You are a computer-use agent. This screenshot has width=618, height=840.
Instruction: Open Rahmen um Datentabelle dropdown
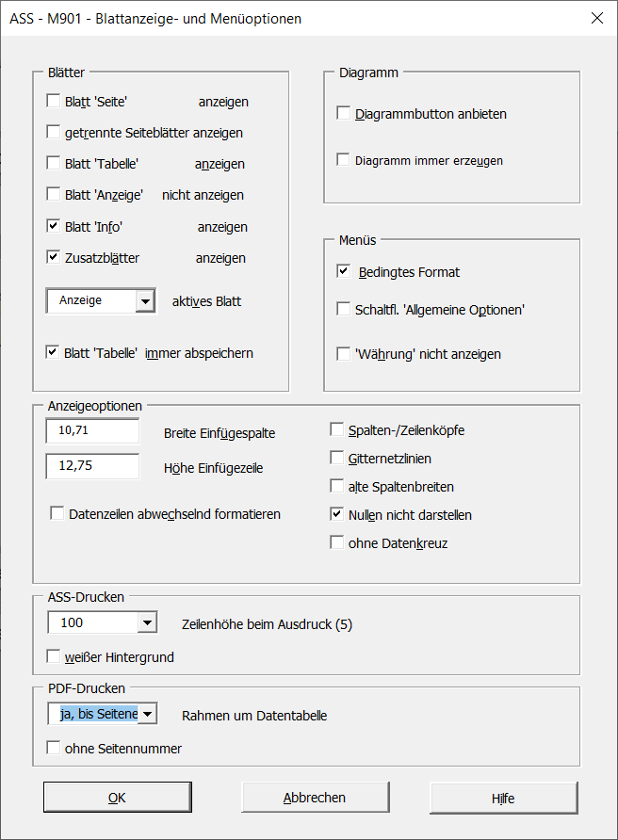tap(146, 715)
